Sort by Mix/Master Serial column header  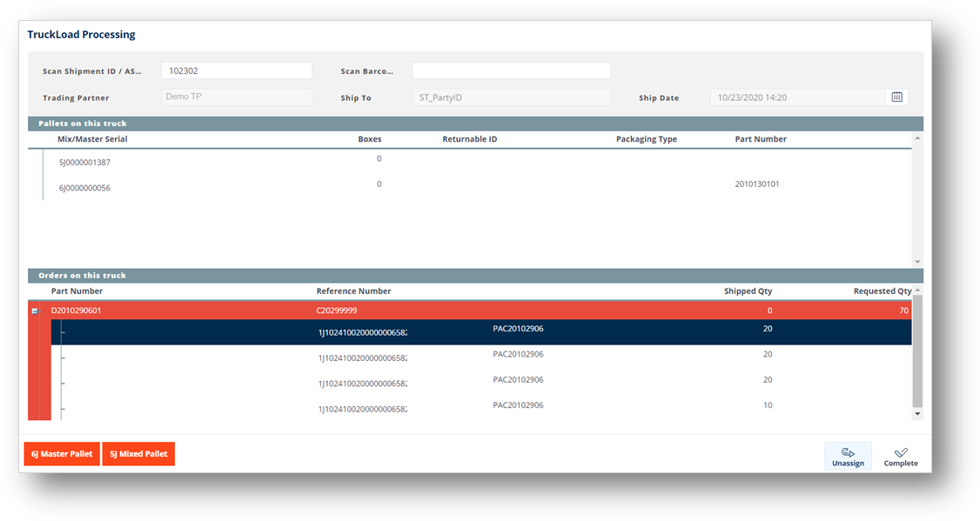(92, 139)
